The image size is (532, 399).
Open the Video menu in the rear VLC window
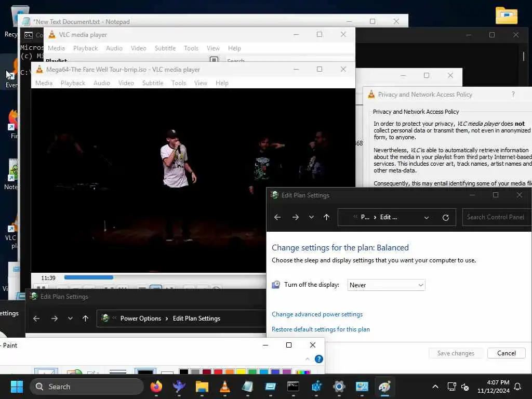pyautogui.click(x=138, y=48)
